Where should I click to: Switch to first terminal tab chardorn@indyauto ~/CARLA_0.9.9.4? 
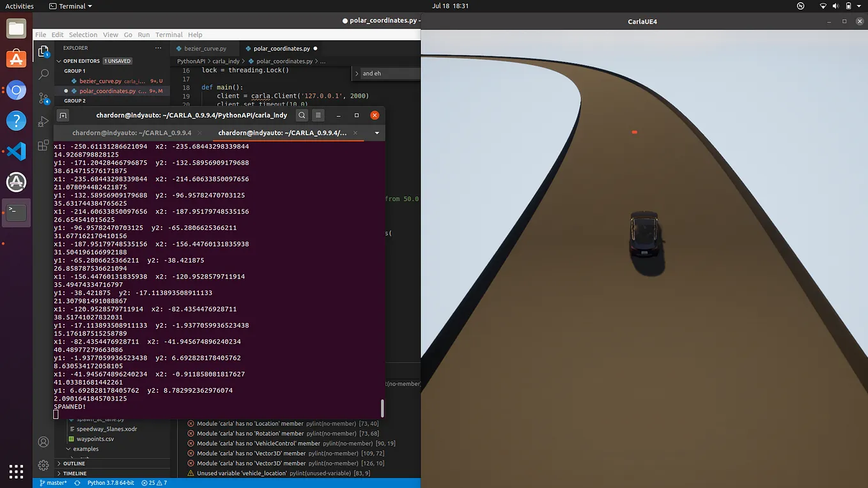coord(132,133)
